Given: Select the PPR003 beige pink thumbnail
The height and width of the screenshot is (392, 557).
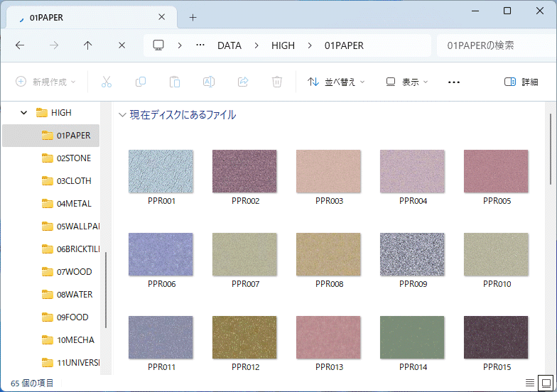Looking at the screenshot, I should point(328,172).
